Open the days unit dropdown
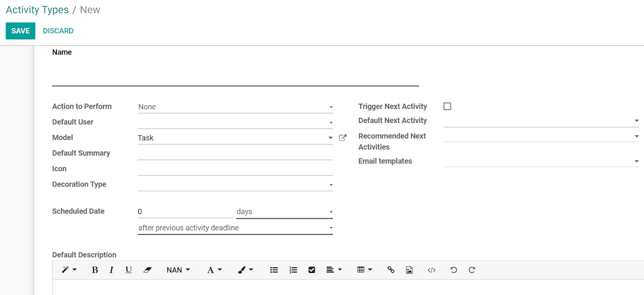Viewport: 644px width, 295px height. pos(285,212)
